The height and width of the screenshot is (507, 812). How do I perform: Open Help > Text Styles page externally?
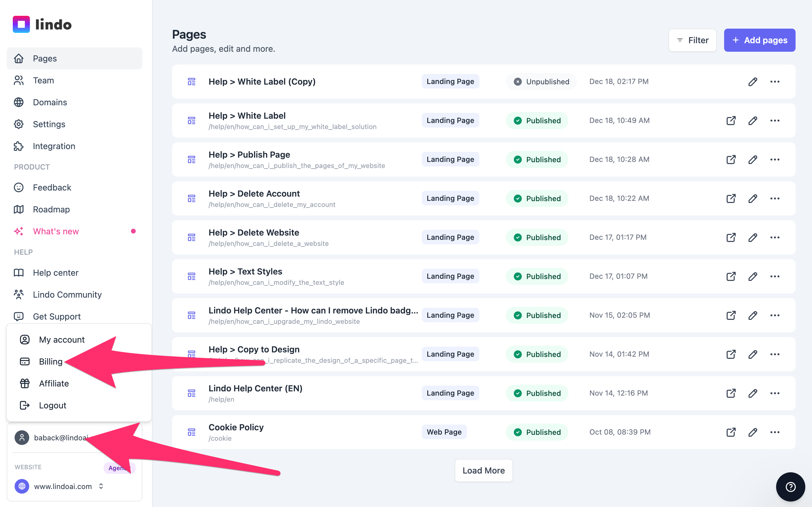pyautogui.click(x=731, y=276)
